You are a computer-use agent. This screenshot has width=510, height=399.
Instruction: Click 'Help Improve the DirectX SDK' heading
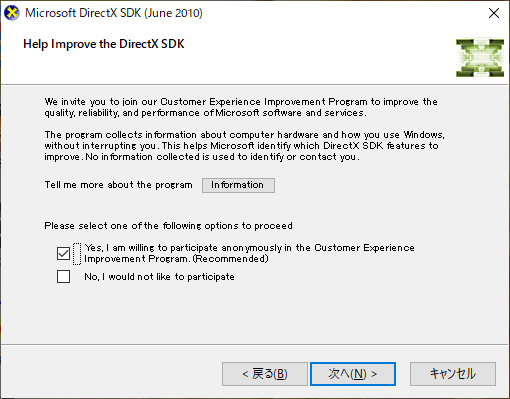point(104,44)
